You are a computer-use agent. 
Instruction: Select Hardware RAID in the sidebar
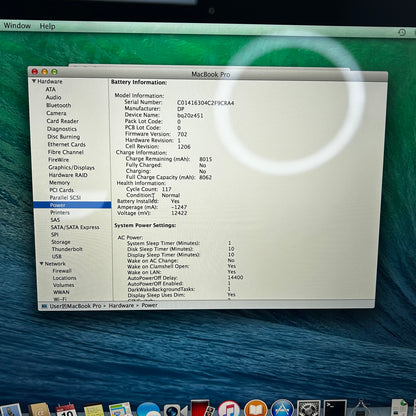[68, 175]
